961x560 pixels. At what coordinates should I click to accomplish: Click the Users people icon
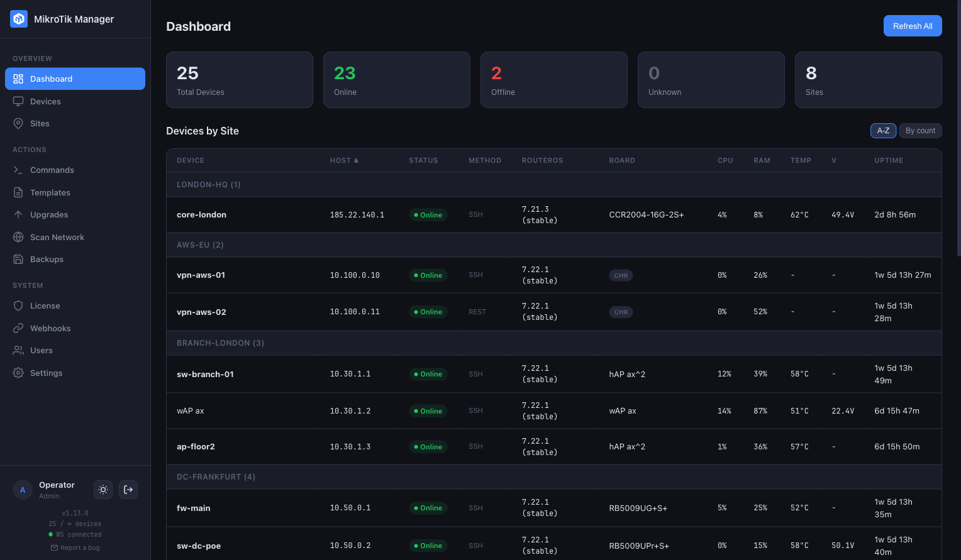(x=18, y=350)
